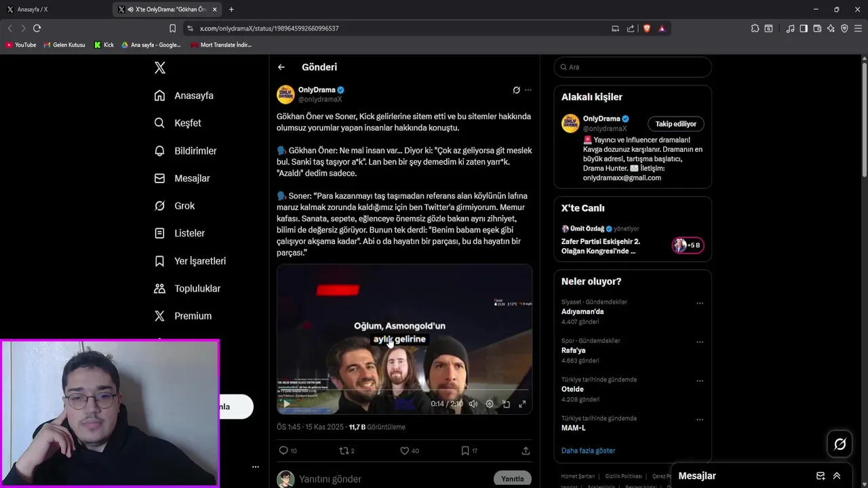This screenshot has width=868, height=488.
Task: Like the post with 40 likes
Action: coord(410,451)
